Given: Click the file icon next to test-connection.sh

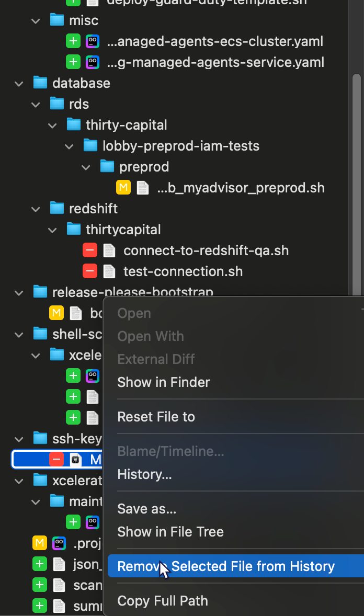Looking at the screenshot, I should pyautogui.click(x=109, y=271).
